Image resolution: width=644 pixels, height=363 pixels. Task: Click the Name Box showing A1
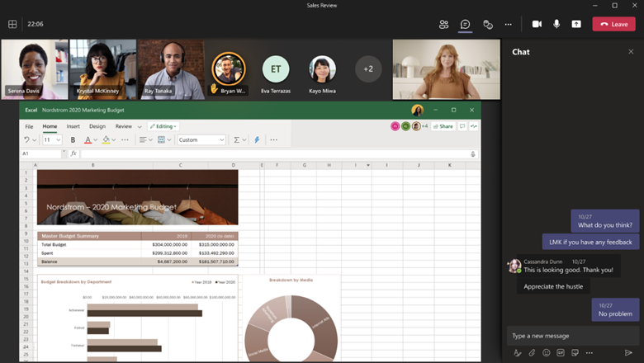tap(41, 153)
